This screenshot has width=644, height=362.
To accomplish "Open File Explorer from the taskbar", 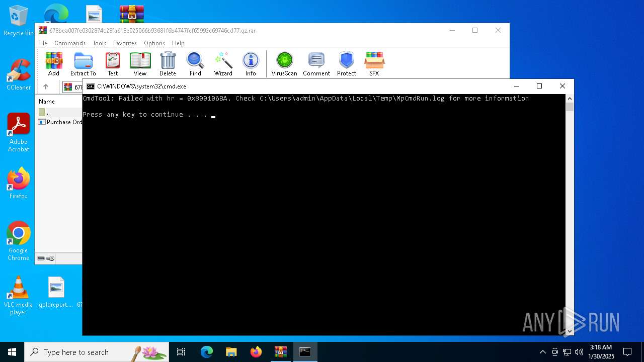I will (x=231, y=352).
